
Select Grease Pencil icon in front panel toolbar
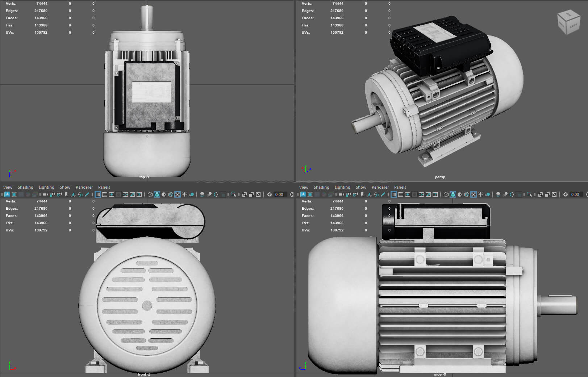click(87, 194)
